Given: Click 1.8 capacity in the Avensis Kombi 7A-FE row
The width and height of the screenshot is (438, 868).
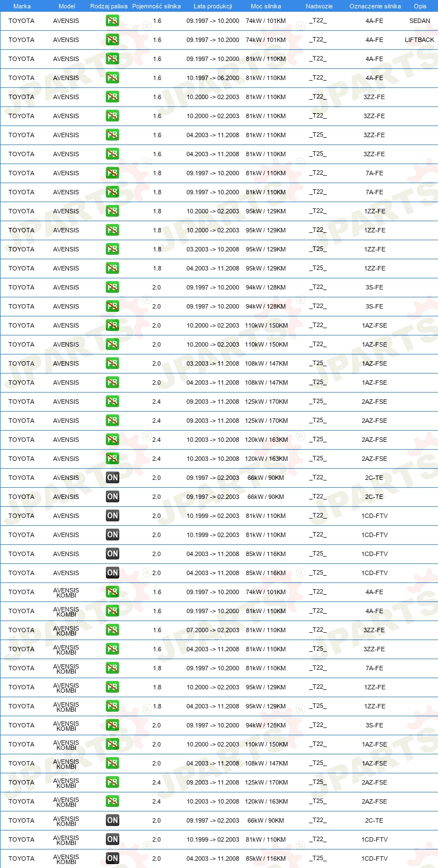Looking at the screenshot, I should point(157,668).
